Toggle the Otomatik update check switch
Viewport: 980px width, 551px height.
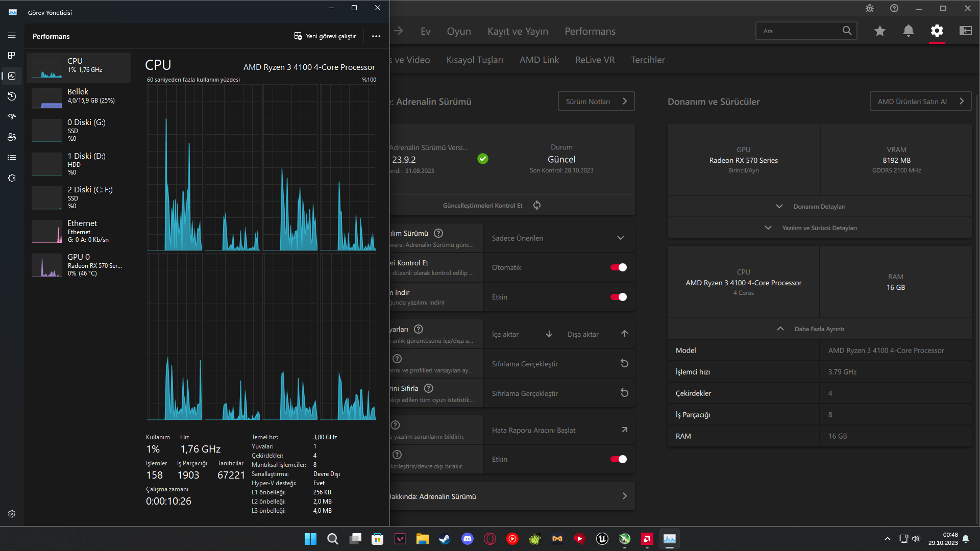coord(618,267)
